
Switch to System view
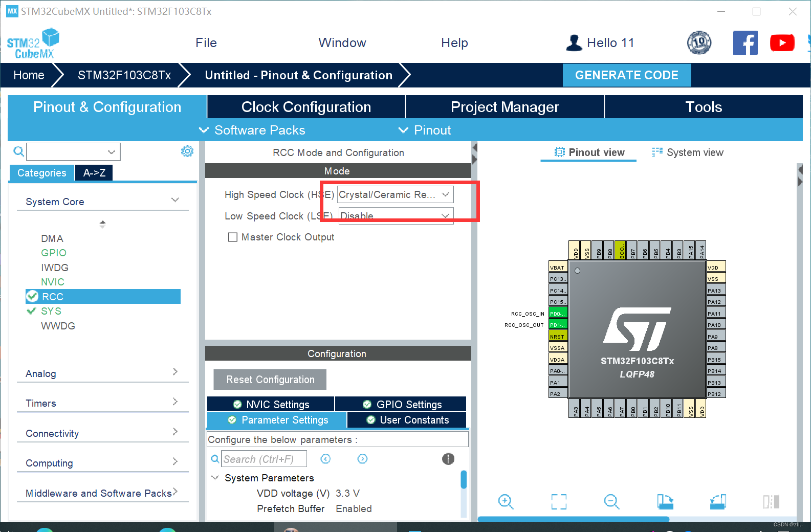click(687, 152)
